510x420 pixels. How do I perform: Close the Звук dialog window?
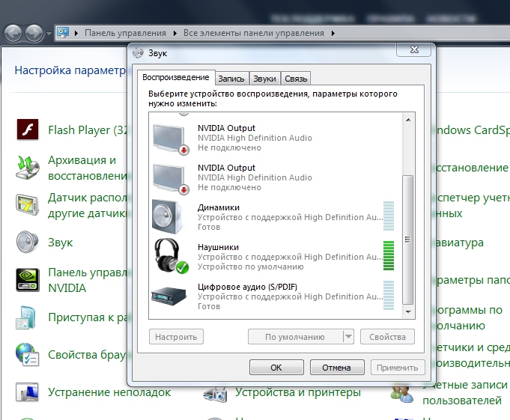[x=414, y=49]
